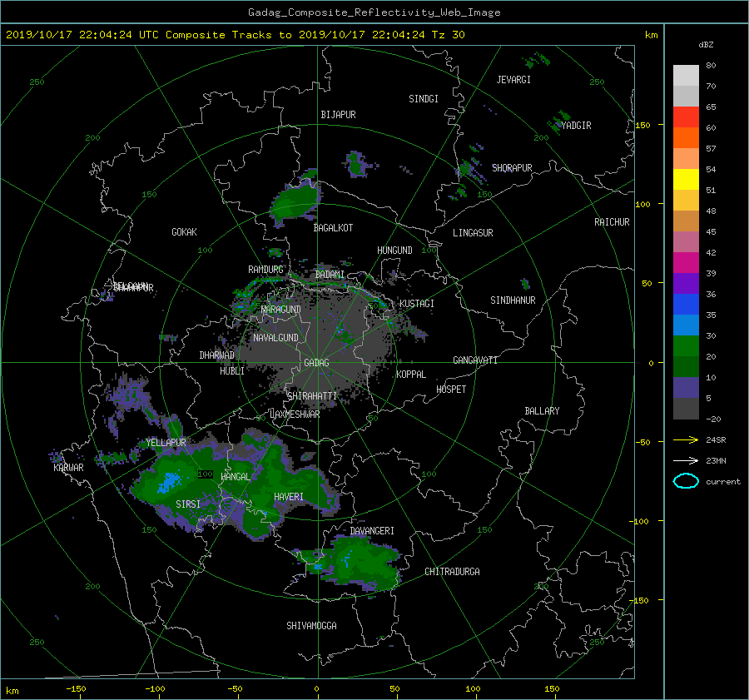Click the JEVARGI city label

pos(513,80)
